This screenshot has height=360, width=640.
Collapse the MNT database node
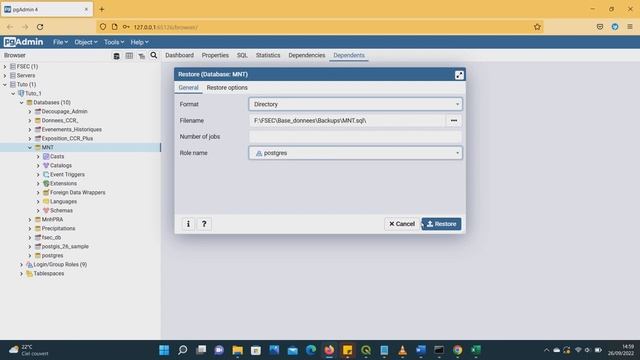pos(30,147)
